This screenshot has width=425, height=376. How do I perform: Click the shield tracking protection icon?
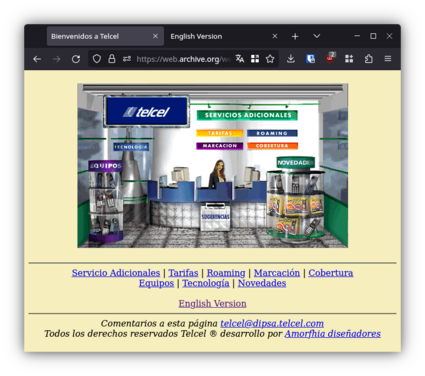[x=97, y=59]
